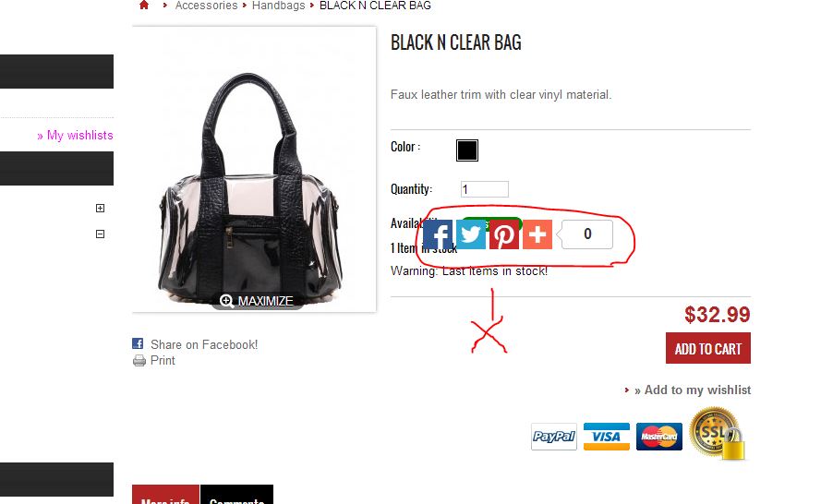821x504 pixels.
Task: Click Add to my wishlist link
Action: [x=693, y=390]
